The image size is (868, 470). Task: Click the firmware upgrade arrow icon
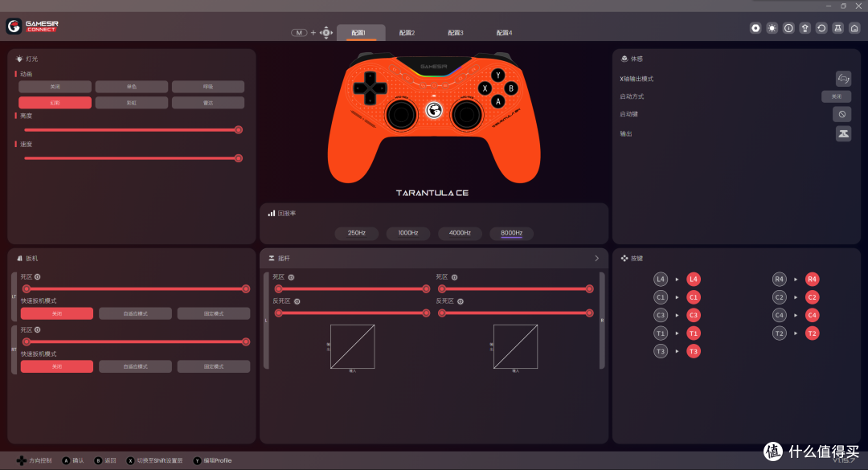tap(805, 28)
